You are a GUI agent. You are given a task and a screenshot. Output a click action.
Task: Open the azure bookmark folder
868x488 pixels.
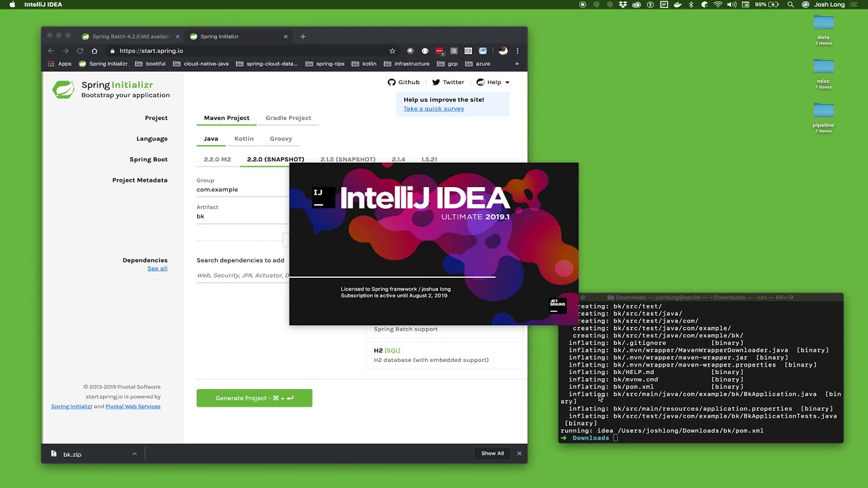[478, 64]
